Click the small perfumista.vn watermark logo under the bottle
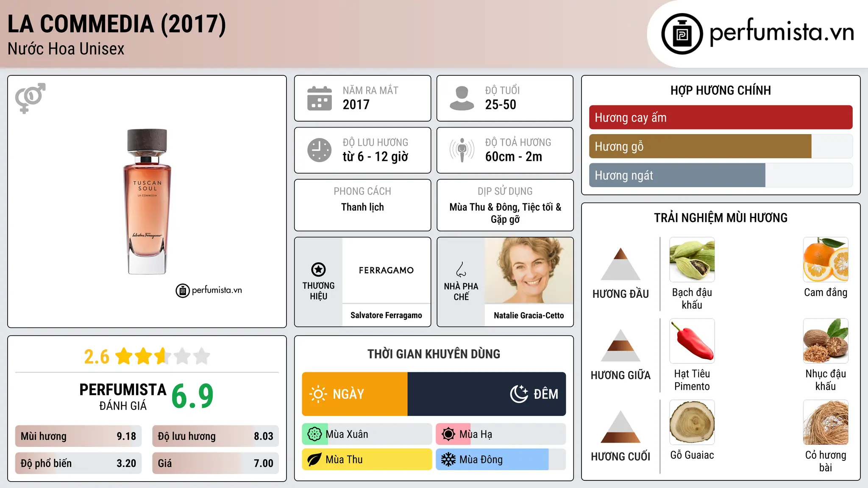Image resolution: width=868 pixels, height=488 pixels. pyautogui.click(x=209, y=291)
